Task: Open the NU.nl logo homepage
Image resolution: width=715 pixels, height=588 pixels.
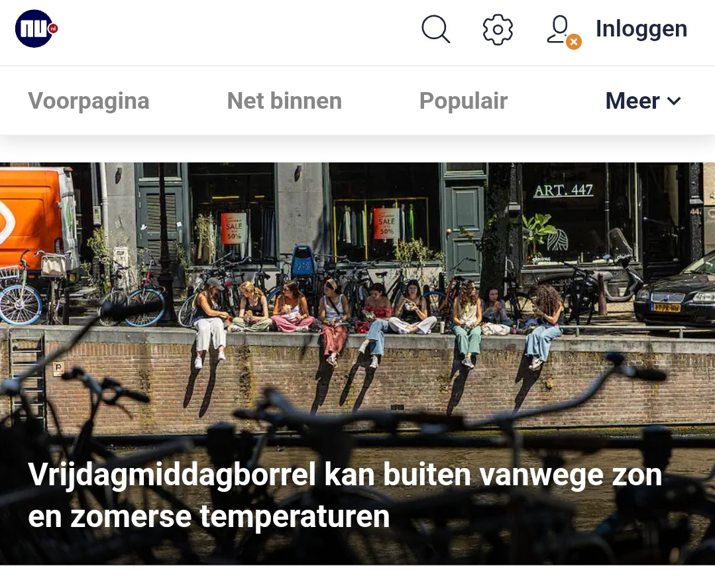Action: point(36,29)
